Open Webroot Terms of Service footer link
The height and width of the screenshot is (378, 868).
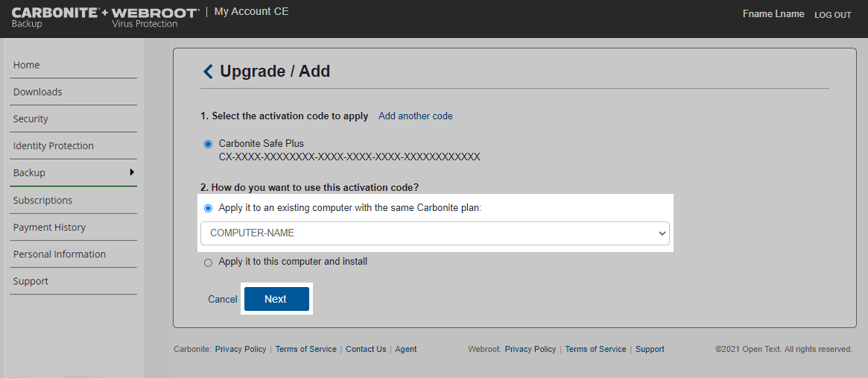point(595,349)
